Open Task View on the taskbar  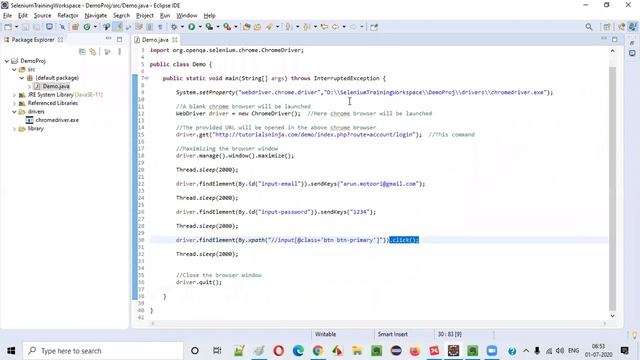pos(217,351)
